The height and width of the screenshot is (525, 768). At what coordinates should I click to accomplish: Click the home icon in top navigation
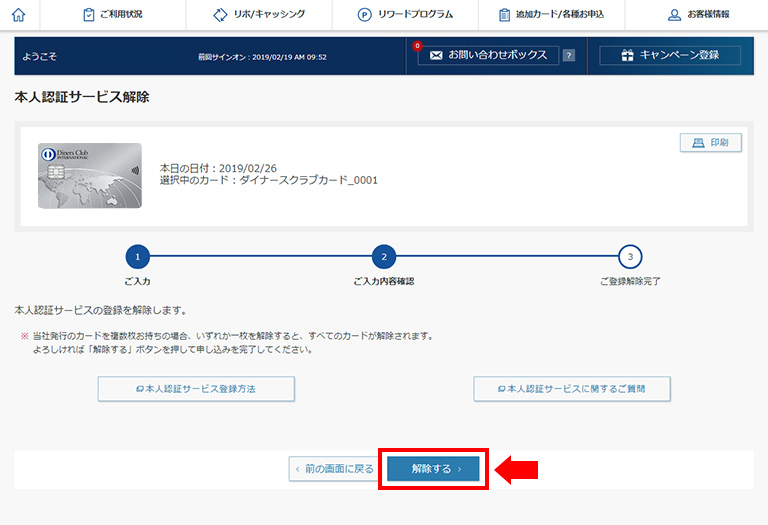pyautogui.click(x=19, y=15)
